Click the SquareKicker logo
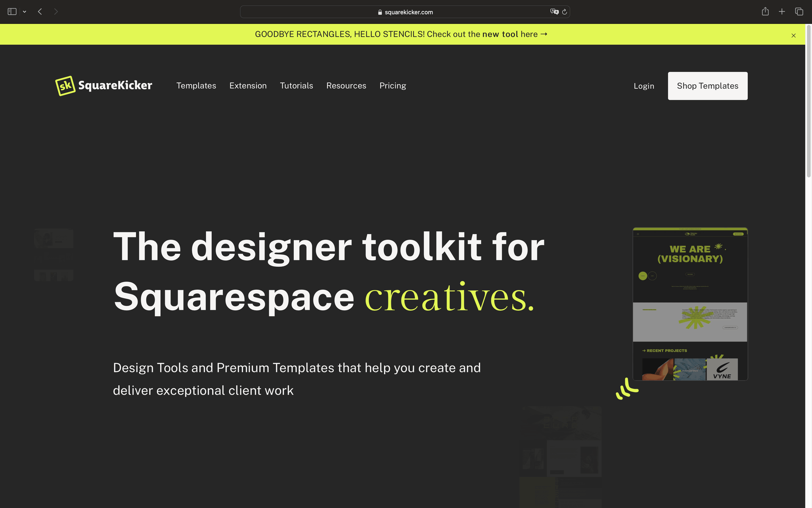 click(103, 86)
